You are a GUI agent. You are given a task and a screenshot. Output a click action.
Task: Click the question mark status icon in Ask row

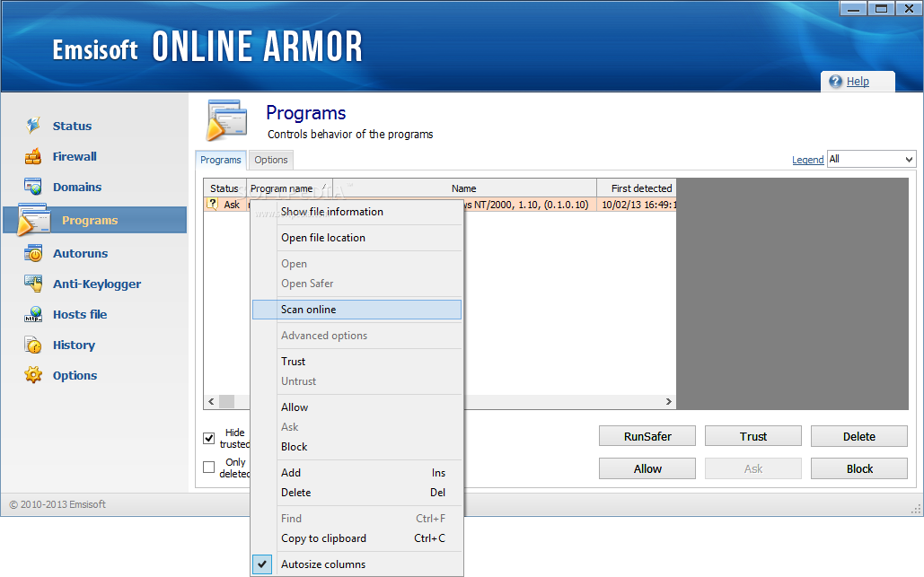click(x=213, y=204)
